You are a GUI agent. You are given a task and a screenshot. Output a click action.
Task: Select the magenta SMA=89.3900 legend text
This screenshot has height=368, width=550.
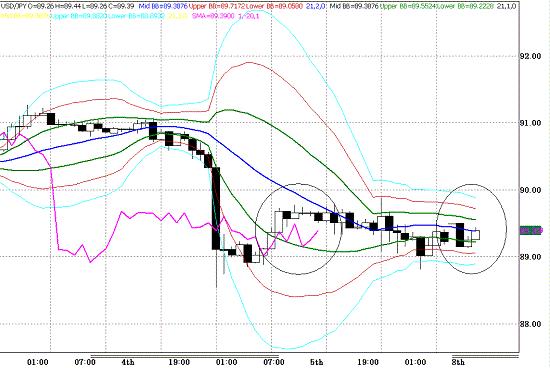[214, 16]
